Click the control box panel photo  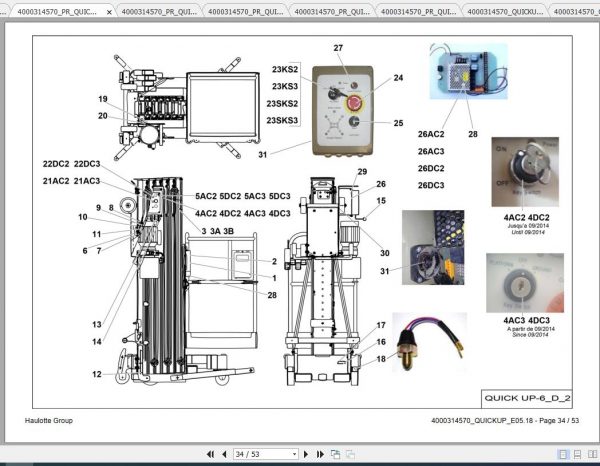[x=342, y=111]
